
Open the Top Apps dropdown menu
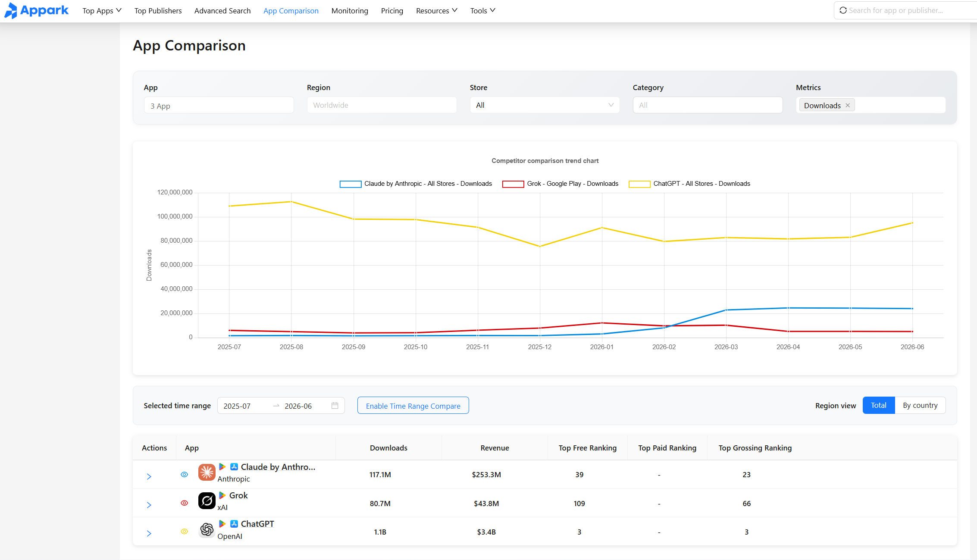point(102,11)
